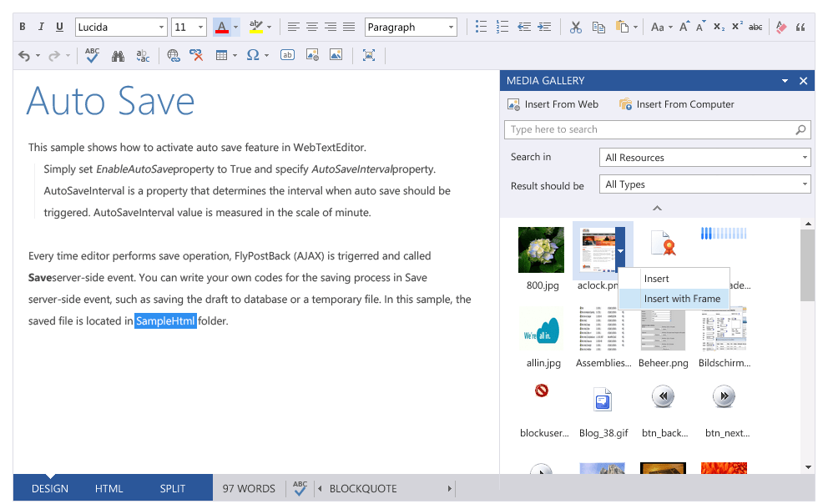Toggle underline formatting
The height and width of the screenshot is (504, 828).
coord(58,27)
